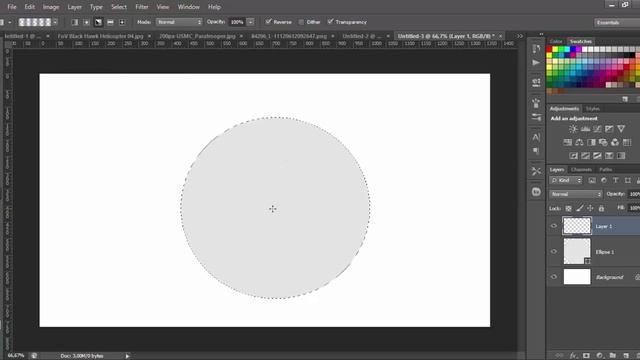Add a Color Balance adjustment
This screenshot has height=360, width=640.
(579, 142)
